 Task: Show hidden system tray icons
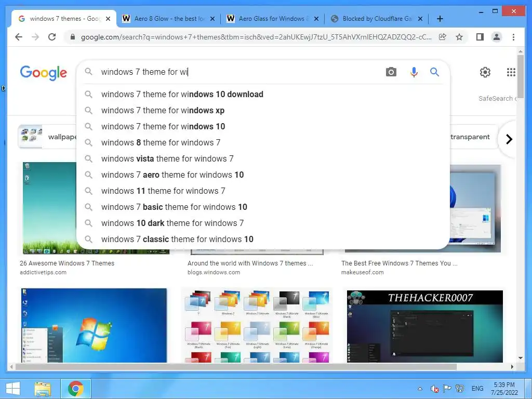point(420,389)
